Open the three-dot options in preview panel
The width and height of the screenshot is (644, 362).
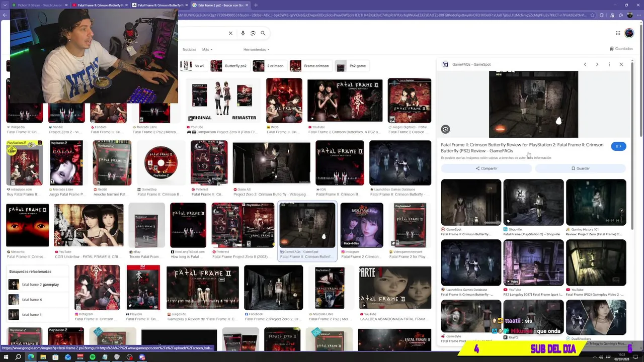609,64
